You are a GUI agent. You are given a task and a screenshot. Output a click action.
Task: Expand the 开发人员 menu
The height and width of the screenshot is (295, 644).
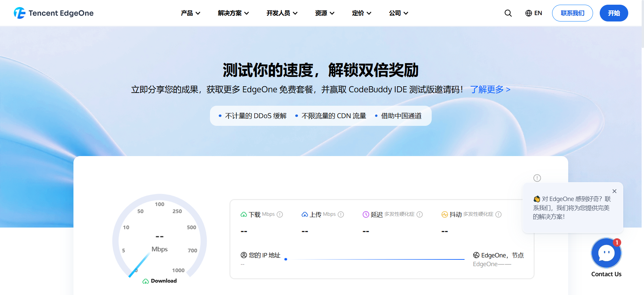pos(282,13)
